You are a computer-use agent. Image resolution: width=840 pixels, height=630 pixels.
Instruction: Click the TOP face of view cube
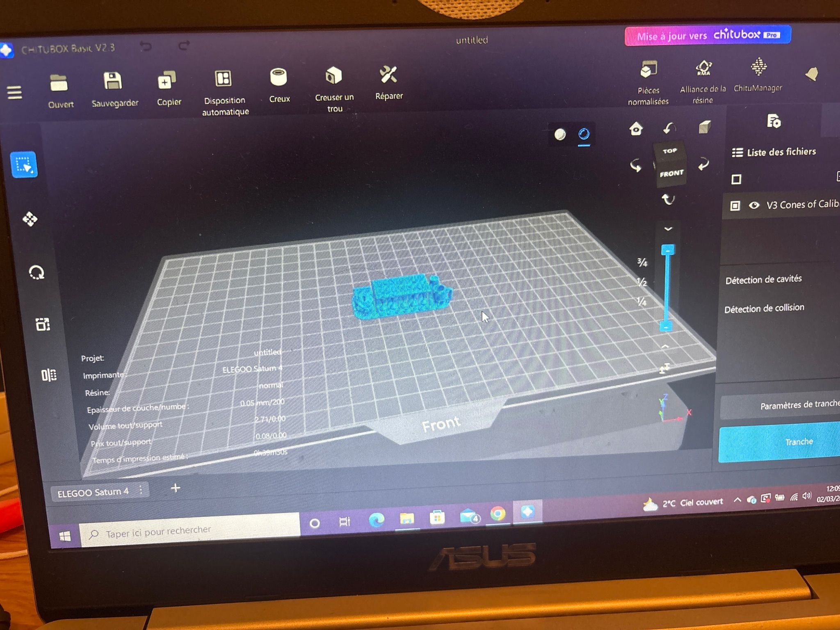tap(670, 151)
